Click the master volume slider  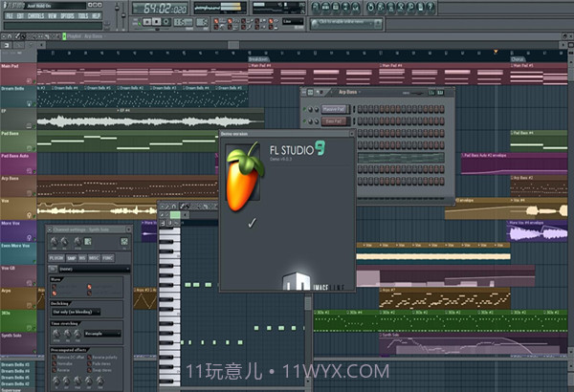(x=117, y=15)
